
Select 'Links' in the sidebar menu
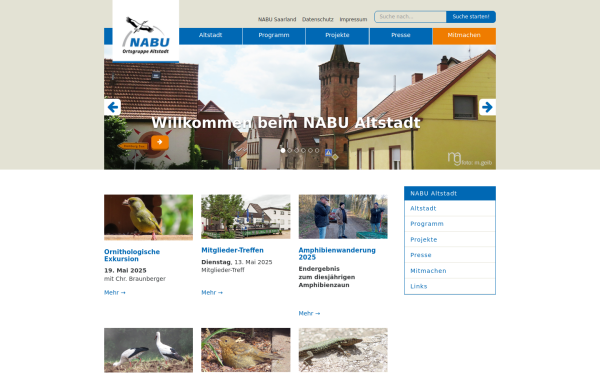click(x=450, y=286)
